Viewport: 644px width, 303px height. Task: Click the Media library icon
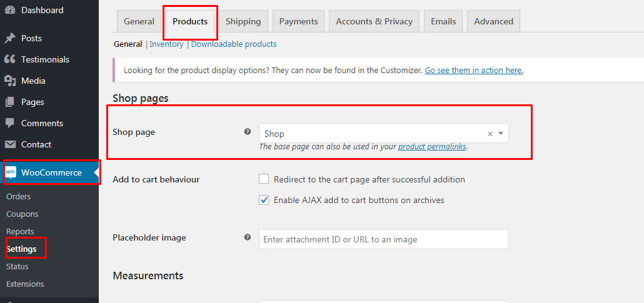pos(10,81)
